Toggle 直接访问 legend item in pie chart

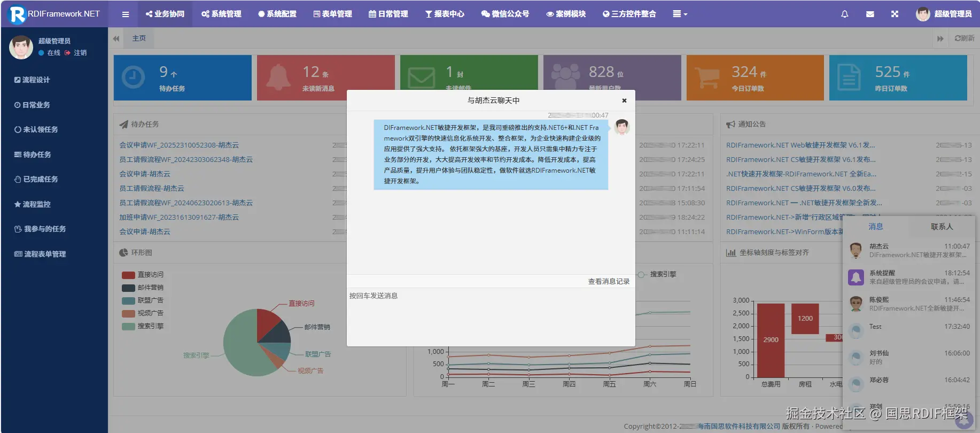tap(143, 275)
